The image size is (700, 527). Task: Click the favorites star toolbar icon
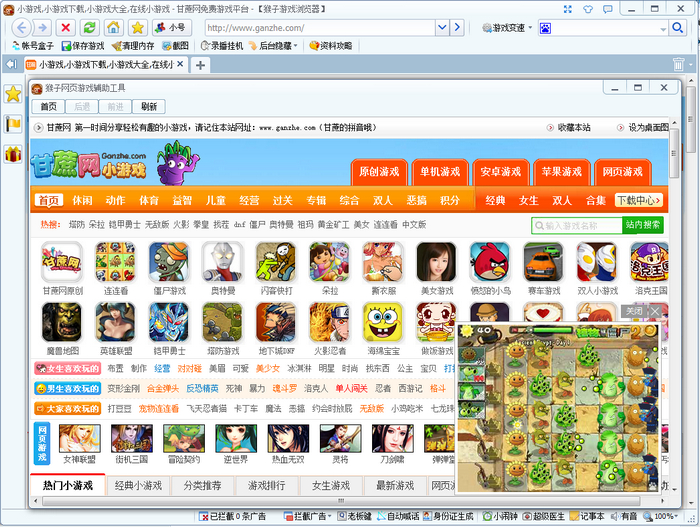click(x=138, y=28)
